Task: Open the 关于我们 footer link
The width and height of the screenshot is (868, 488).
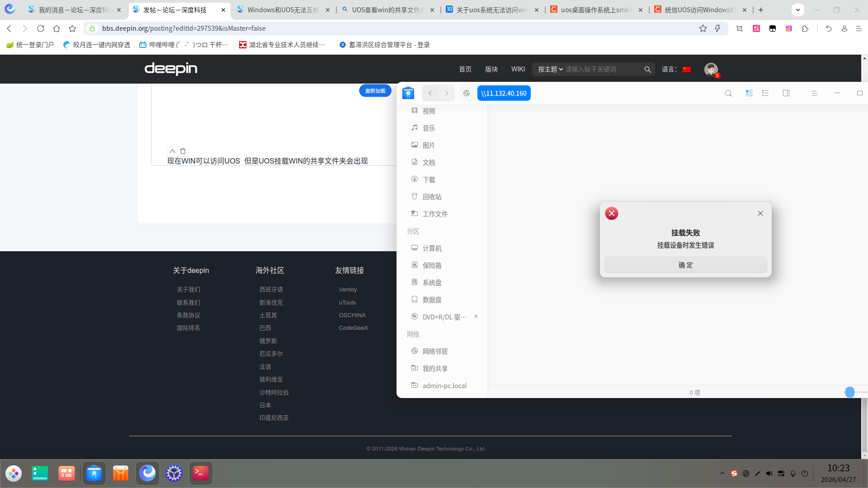Action: [189, 290]
